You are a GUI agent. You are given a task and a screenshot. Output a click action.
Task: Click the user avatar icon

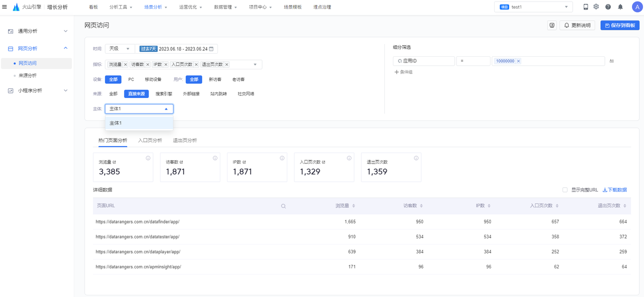(636, 7)
